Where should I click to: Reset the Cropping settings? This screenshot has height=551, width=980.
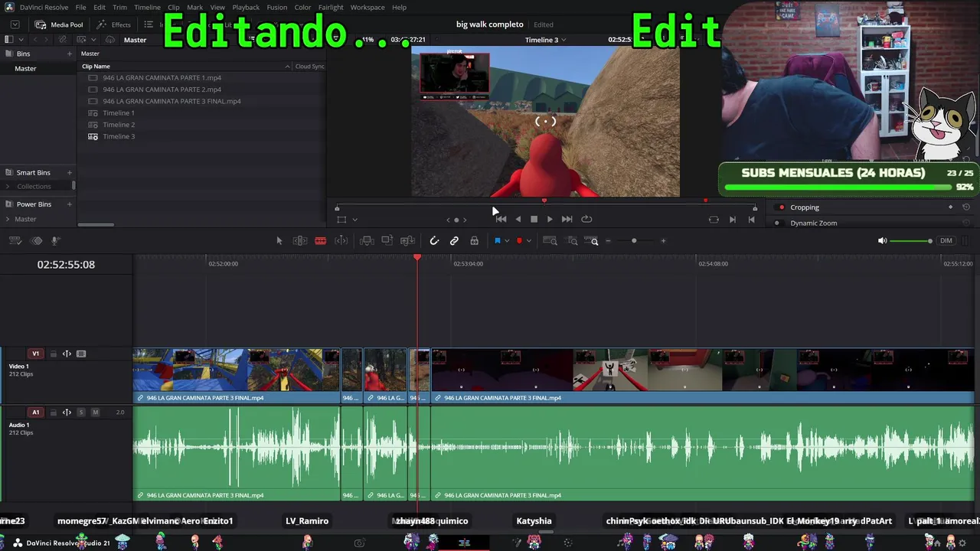pos(966,207)
